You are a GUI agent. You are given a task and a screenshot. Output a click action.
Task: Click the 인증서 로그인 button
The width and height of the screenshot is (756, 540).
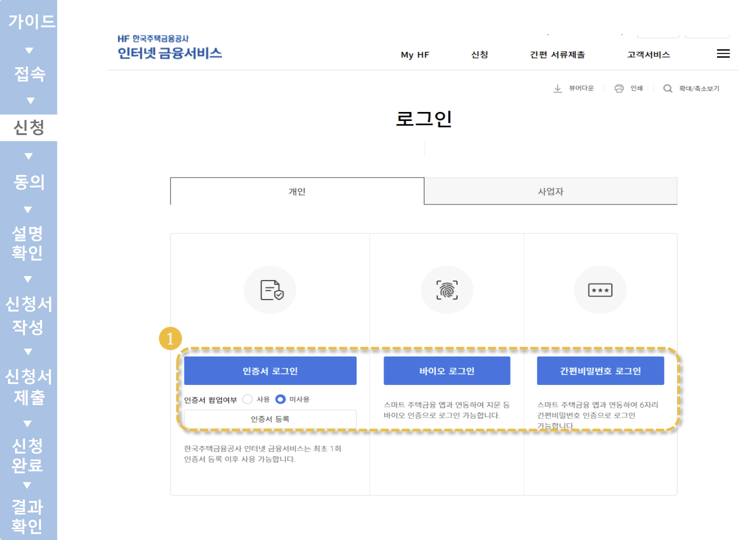coord(270,370)
